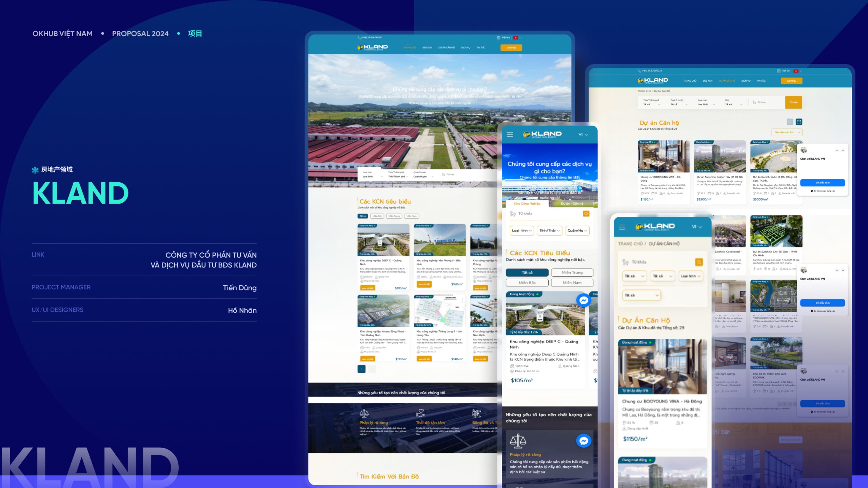Open the BOOYOUNG VINA card image on desktop apartment page
This screenshot has height=488, width=868.
664,157
